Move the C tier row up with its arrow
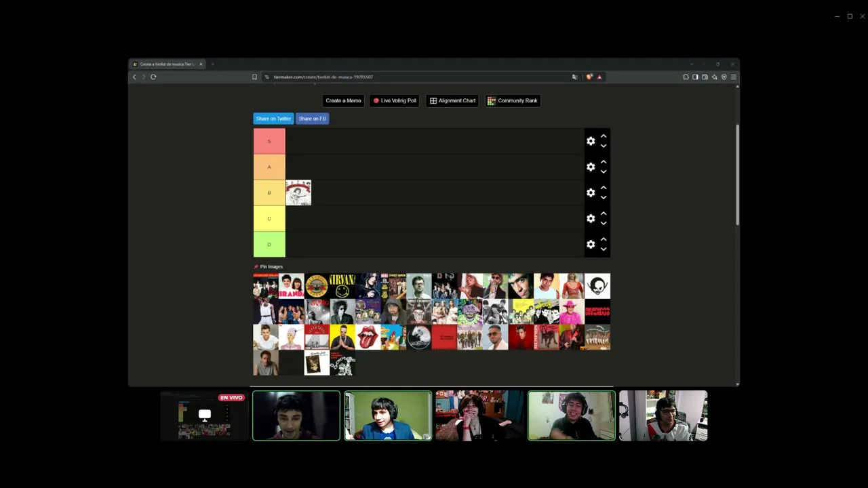868x488 pixels. coord(603,213)
